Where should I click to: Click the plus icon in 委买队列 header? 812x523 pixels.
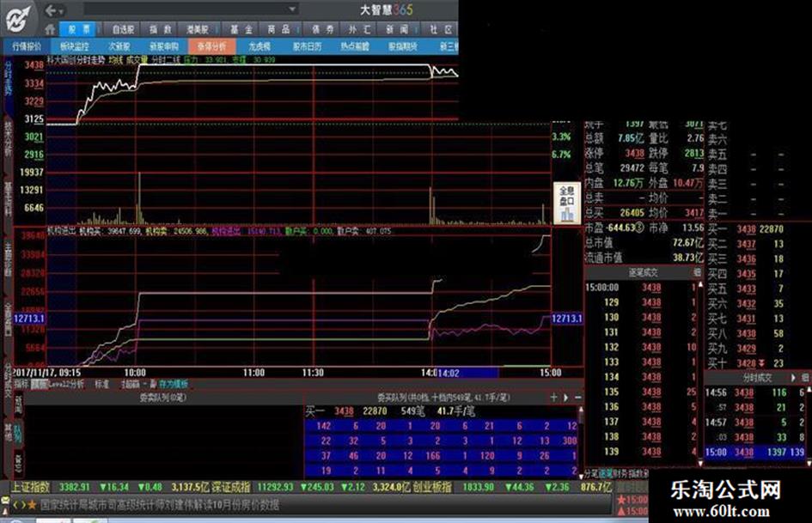(553, 397)
